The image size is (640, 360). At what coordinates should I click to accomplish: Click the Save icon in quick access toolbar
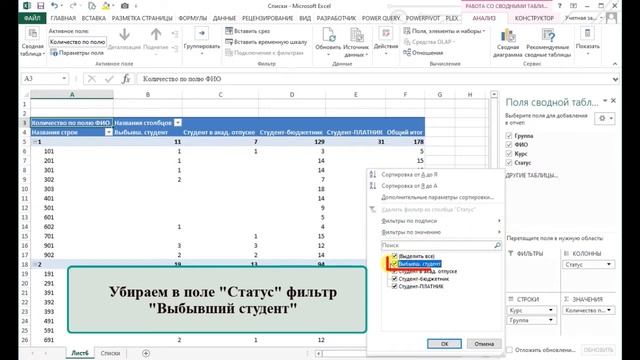tap(40, 6)
